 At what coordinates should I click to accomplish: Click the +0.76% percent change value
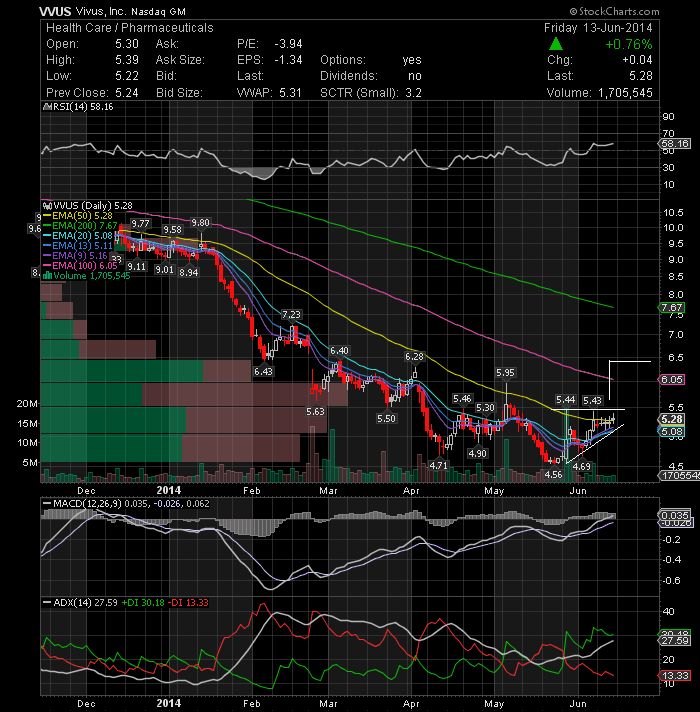tap(629, 44)
